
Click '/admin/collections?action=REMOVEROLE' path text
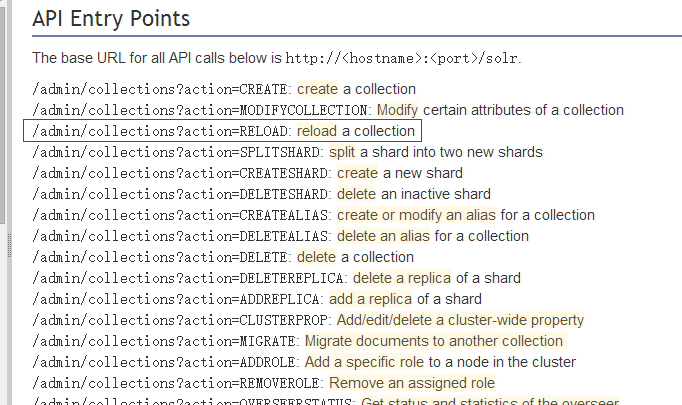point(175,383)
